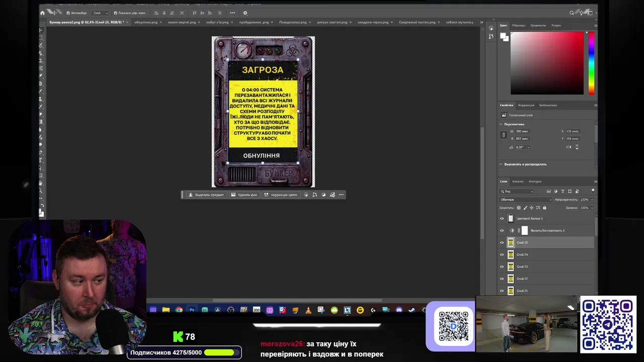Image resolution: width=644 pixels, height=362 pixels.
Task: Select the Слой 24 layer thumbnail
Action: pyautogui.click(x=511, y=254)
